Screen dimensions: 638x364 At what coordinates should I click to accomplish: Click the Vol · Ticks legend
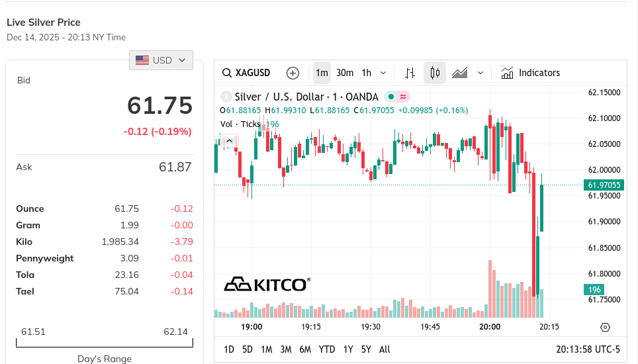pyautogui.click(x=240, y=124)
